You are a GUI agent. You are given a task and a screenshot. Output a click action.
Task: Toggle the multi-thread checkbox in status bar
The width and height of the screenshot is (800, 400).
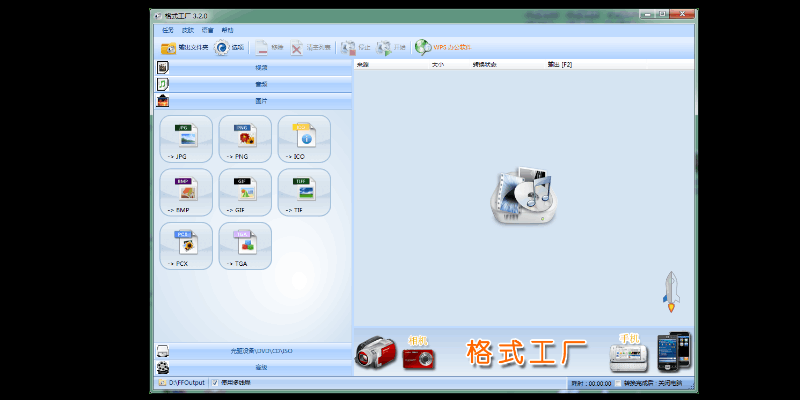tap(214, 383)
